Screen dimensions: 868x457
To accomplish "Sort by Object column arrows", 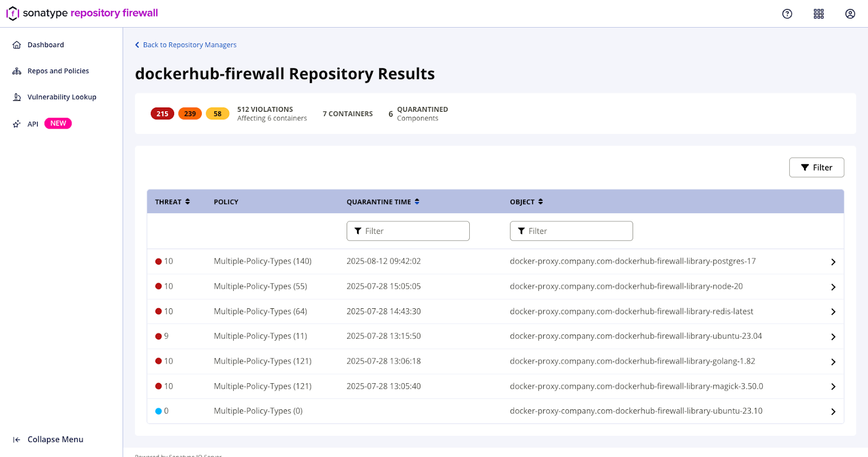I will coord(540,201).
